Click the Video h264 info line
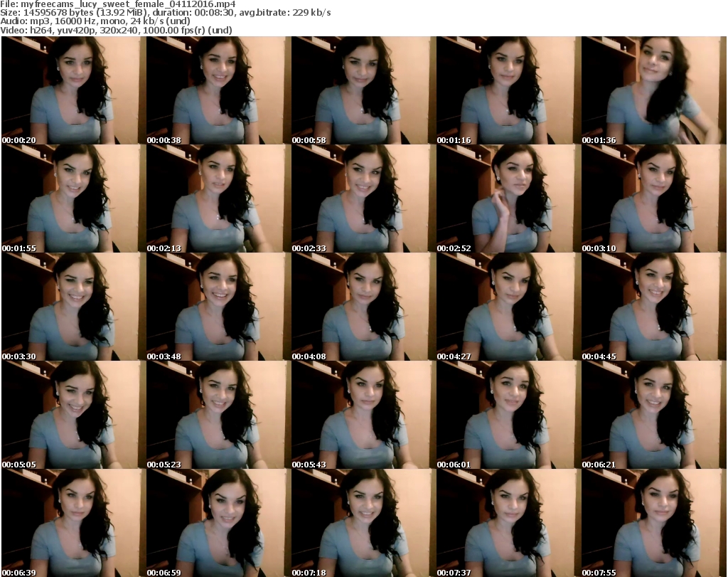Viewport: 728px width, 577px height. (x=116, y=30)
